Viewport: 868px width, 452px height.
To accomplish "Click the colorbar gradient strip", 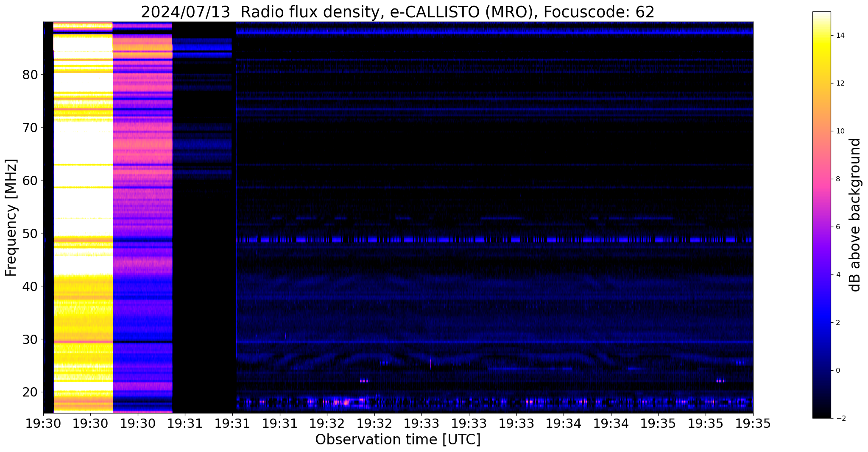I will [x=822, y=215].
